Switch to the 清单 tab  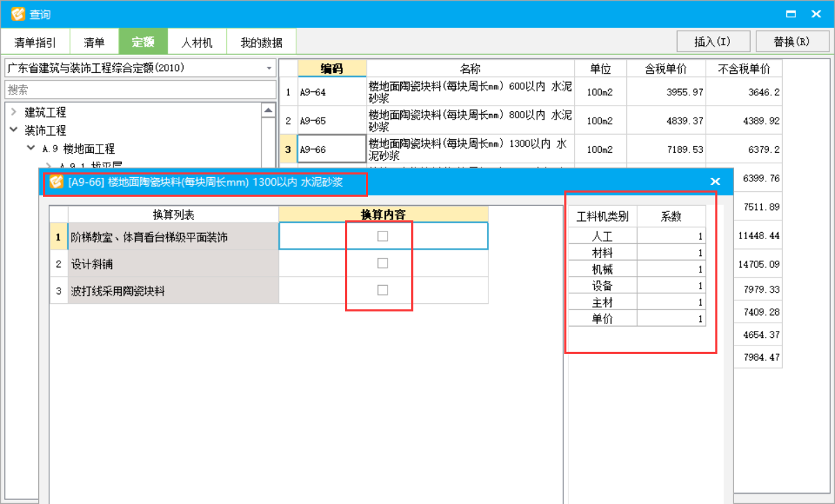tap(94, 42)
